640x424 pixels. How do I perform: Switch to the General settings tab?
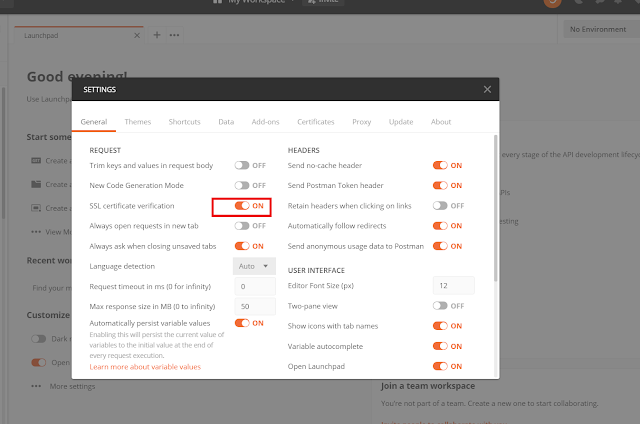click(x=94, y=122)
